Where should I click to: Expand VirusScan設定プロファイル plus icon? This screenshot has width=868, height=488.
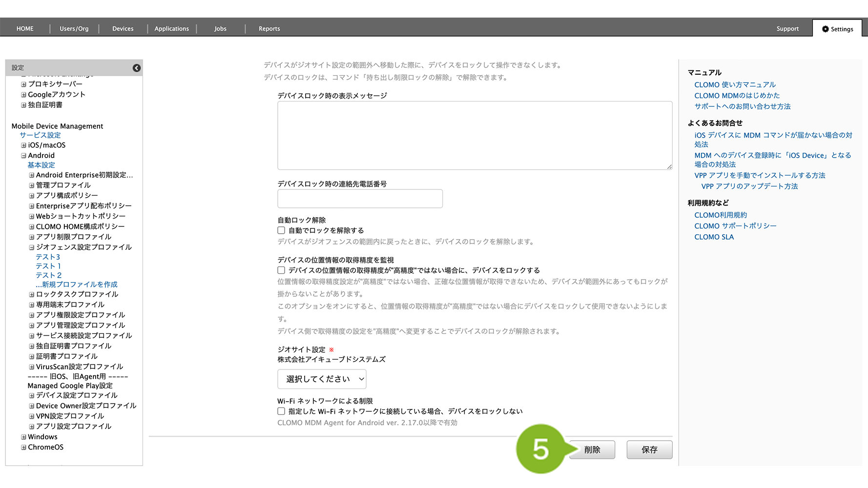coord(31,367)
